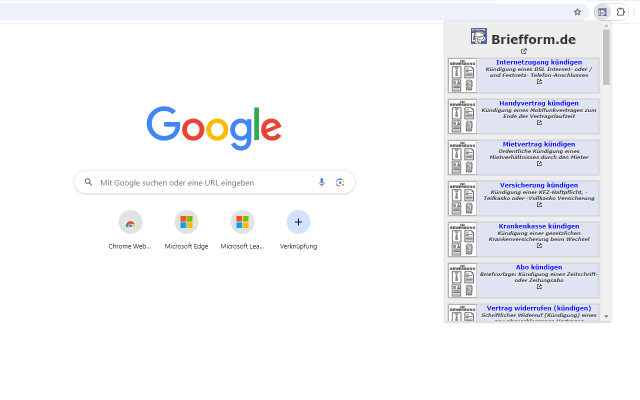Click the thumbnail beside Internetzugang kündigen
The height and width of the screenshot is (400, 640).
[x=462, y=76]
